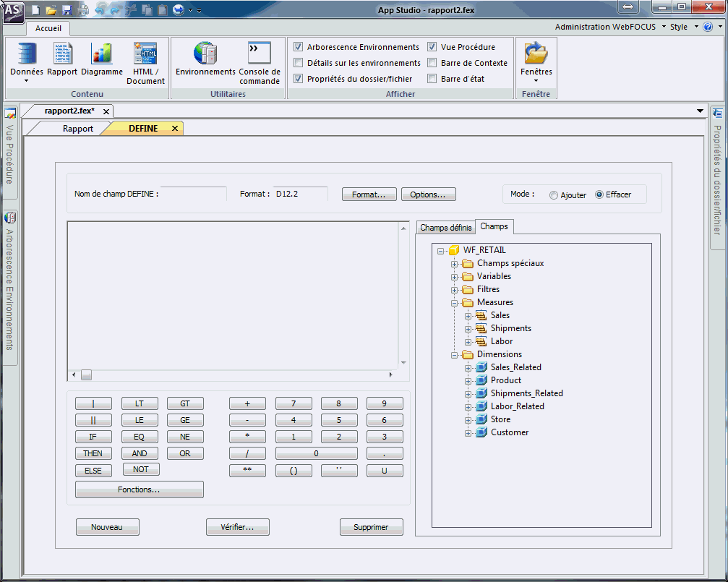
Task: Click the horizontal scrollbar thumb in expression box
Action: (86, 375)
